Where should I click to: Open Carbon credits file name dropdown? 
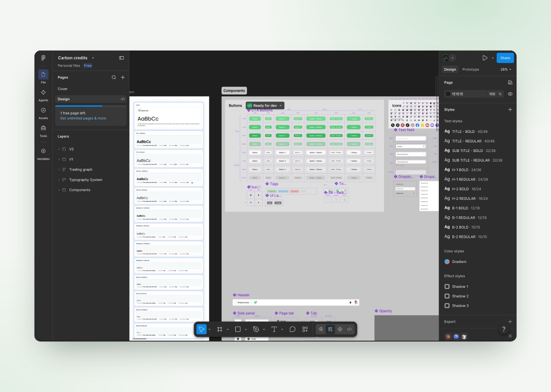pyautogui.click(x=93, y=58)
